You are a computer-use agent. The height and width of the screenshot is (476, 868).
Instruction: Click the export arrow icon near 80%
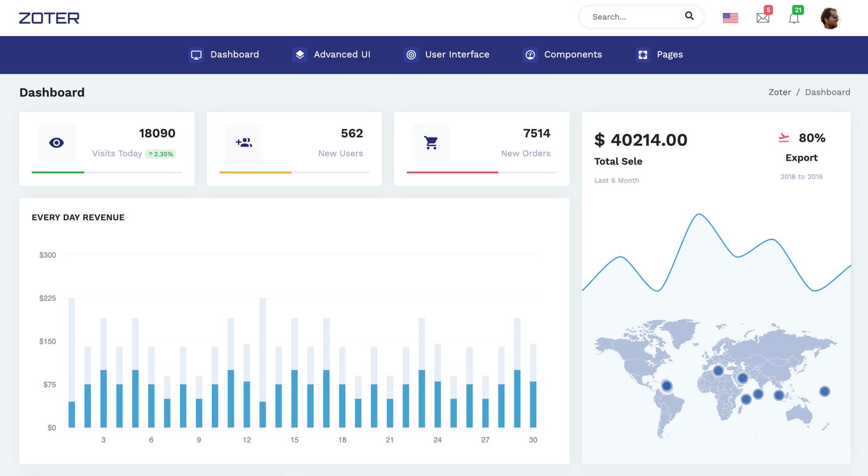coord(783,137)
